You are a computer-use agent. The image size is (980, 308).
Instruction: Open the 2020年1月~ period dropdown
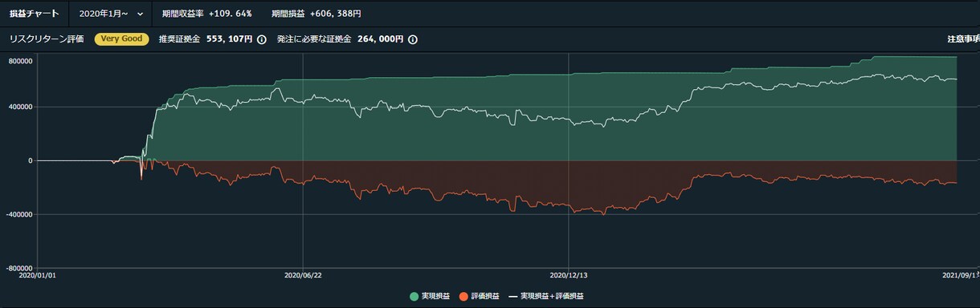pyautogui.click(x=111, y=14)
